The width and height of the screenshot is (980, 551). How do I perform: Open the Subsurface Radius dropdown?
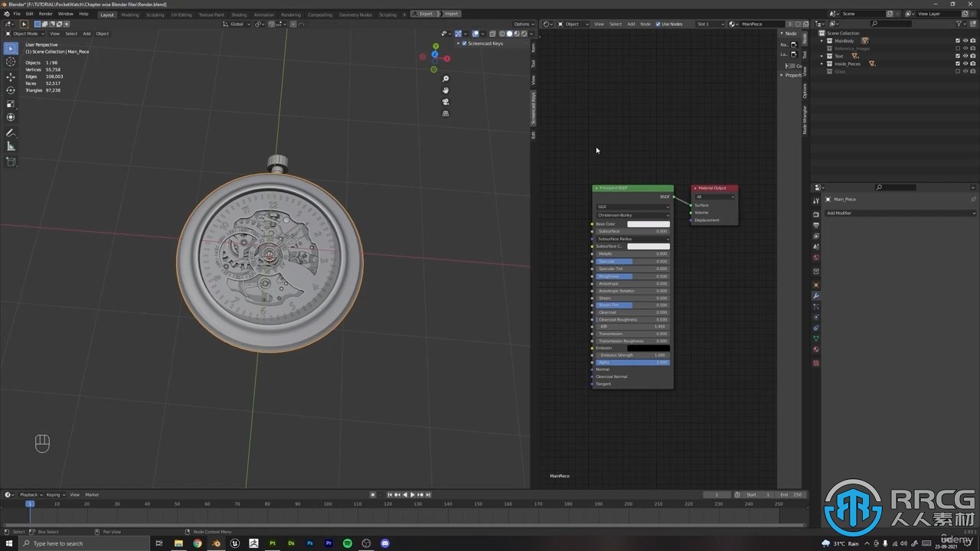pos(632,239)
